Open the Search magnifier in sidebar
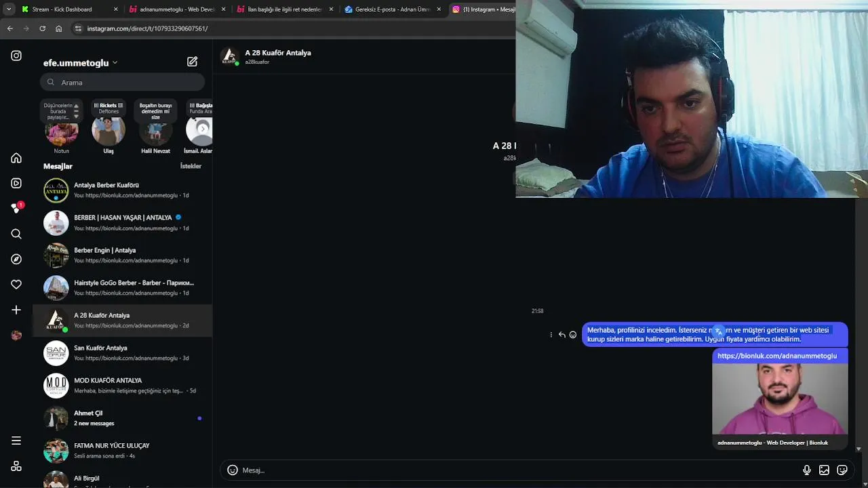Viewport: 868px width, 488px height. point(16,234)
